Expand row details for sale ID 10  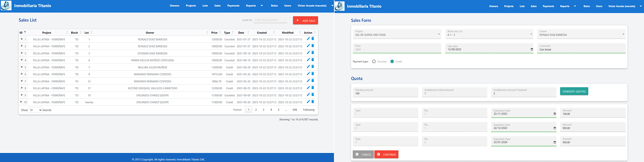tap(22, 102)
